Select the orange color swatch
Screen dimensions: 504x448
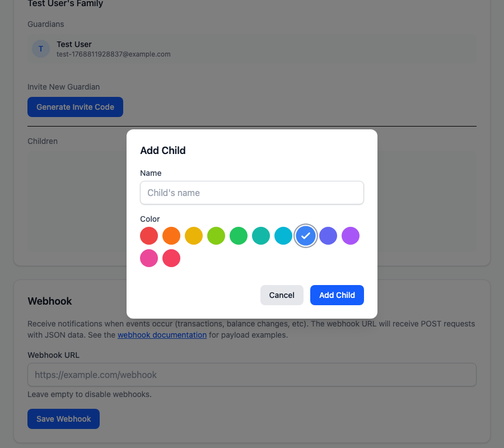click(171, 236)
